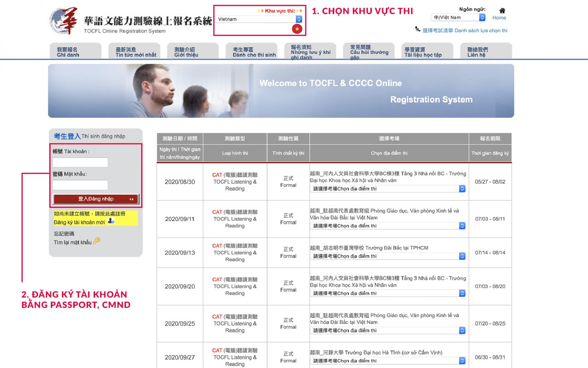
Task: Click the TOCFL red calligraphy logo
Action: [64, 21]
